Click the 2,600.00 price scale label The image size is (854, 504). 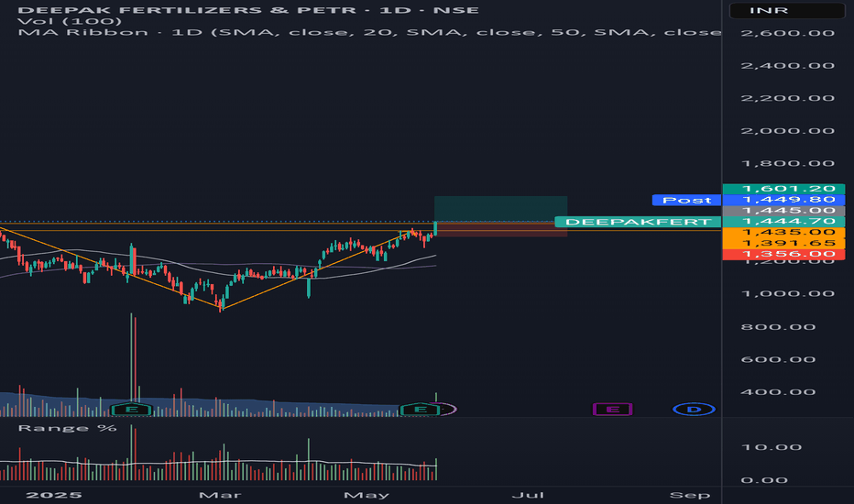click(787, 33)
